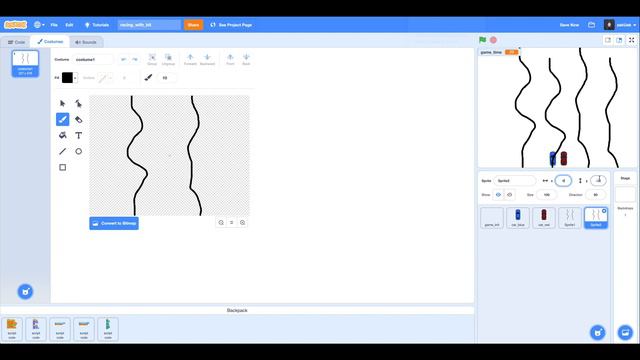Delete the selected sprite via x badge
Viewport: 640px width, 360px height.
click(x=604, y=211)
